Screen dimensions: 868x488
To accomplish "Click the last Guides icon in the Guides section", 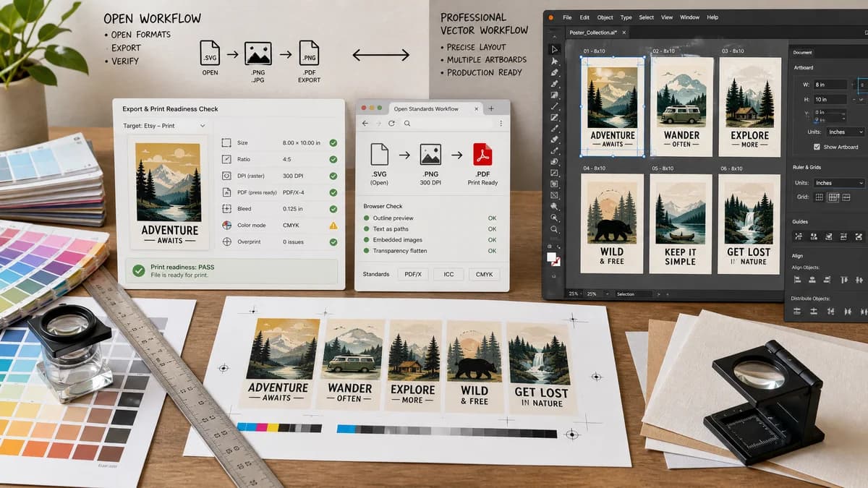I will [859, 236].
